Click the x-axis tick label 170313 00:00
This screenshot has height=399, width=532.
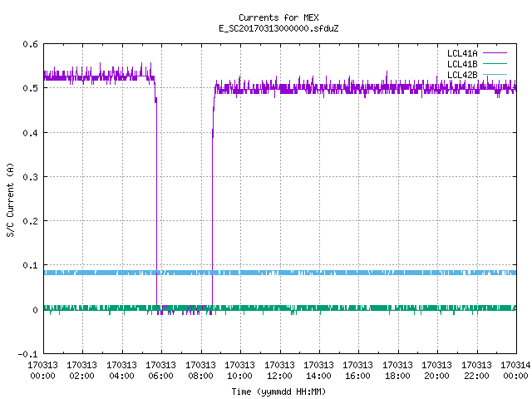tap(42, 371)
